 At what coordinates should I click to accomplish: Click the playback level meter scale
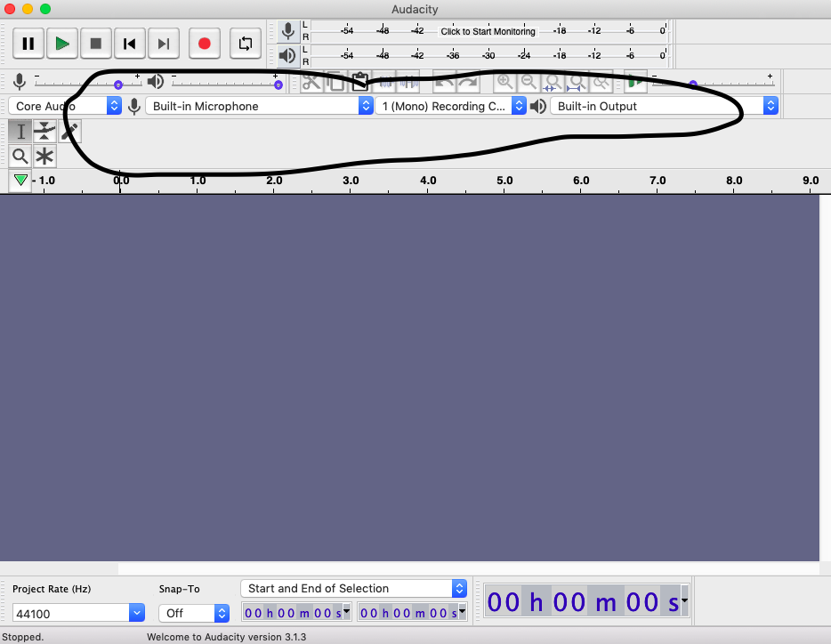click(488, 55)
